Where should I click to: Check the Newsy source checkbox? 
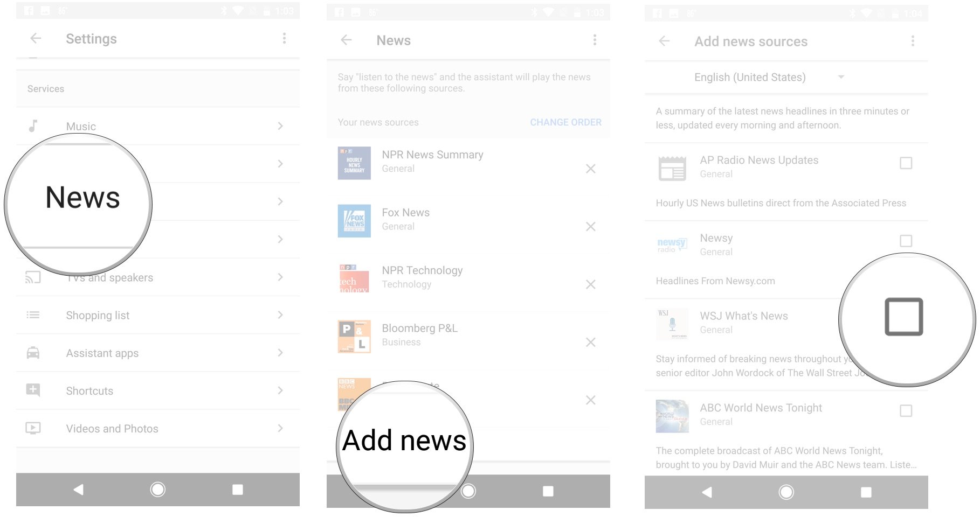tap(906, 241)
